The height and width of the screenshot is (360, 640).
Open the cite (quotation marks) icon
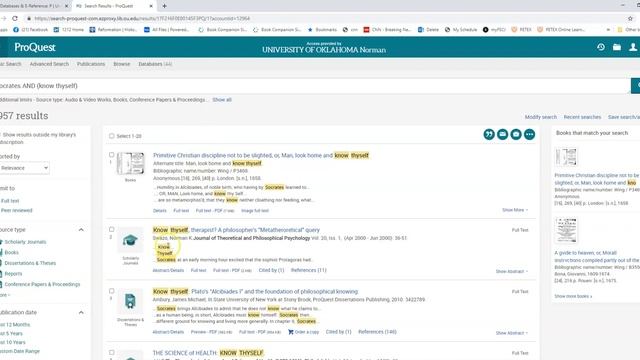coord(489,134)
